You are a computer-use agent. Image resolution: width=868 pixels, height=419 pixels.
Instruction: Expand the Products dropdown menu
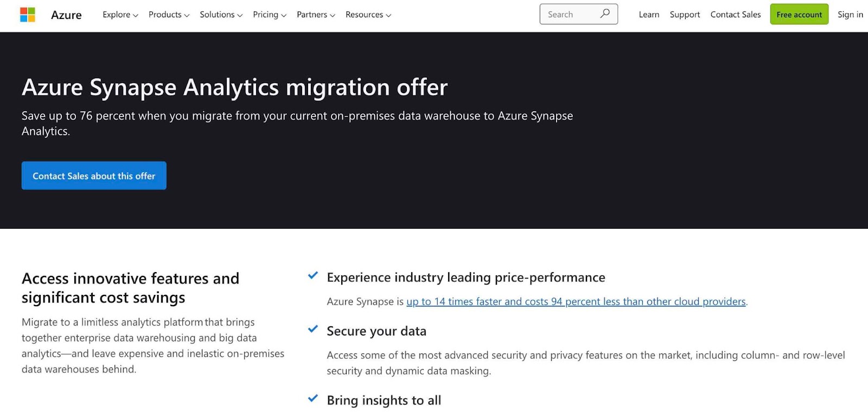(169, 15)
